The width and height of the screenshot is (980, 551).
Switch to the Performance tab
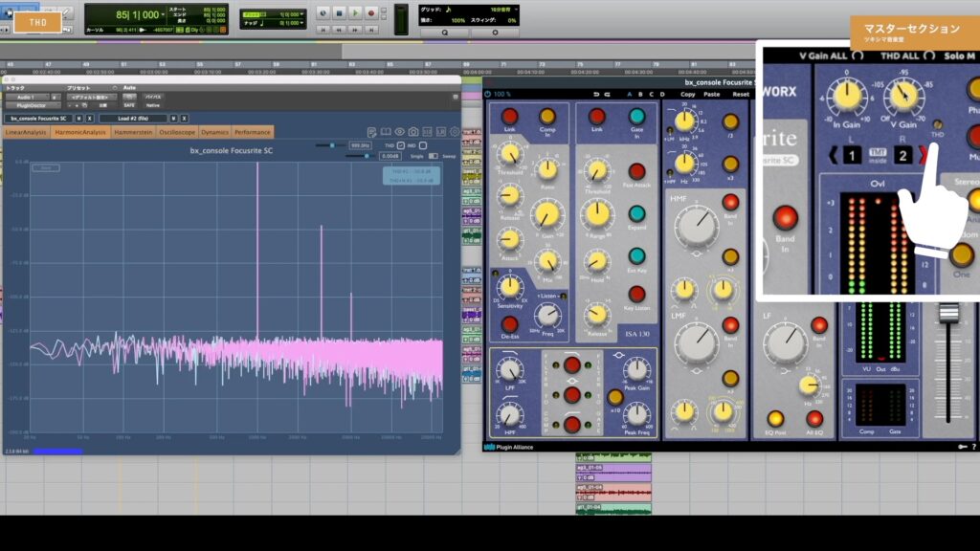tap(253, 132)
